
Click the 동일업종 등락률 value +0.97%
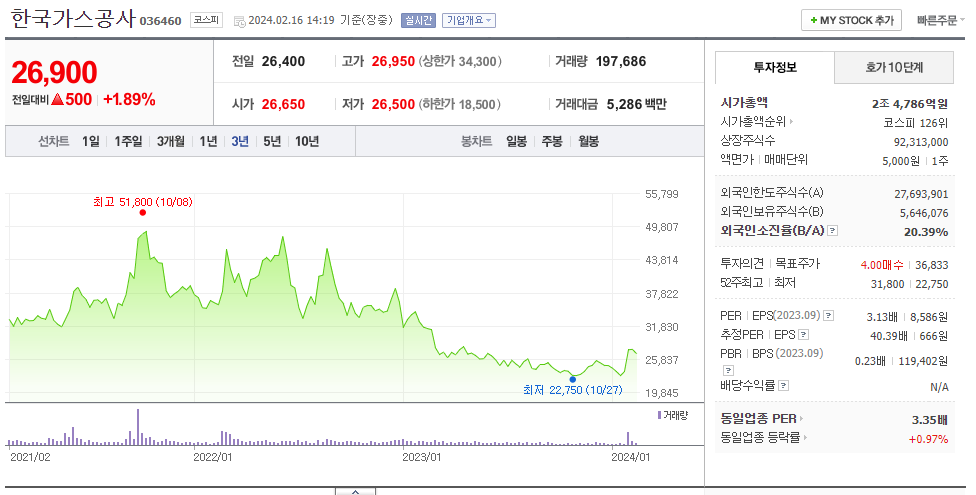click(x=929, y=439)
